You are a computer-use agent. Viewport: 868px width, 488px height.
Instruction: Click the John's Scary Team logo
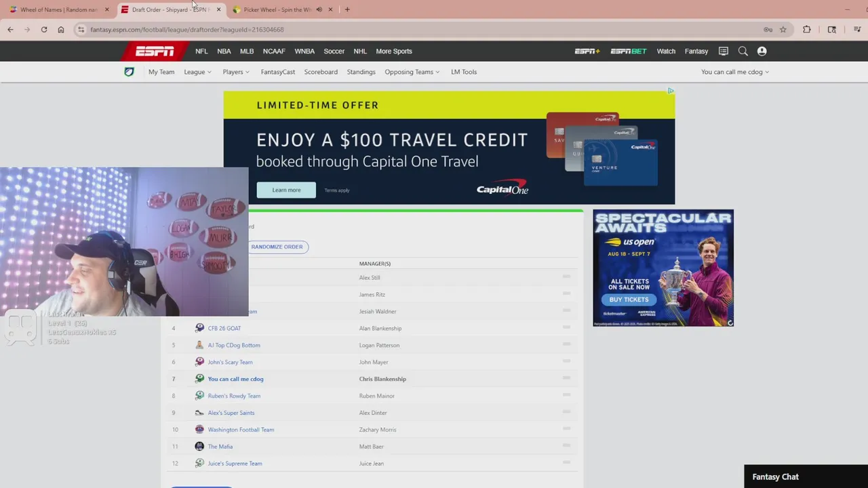click(199, 362)
